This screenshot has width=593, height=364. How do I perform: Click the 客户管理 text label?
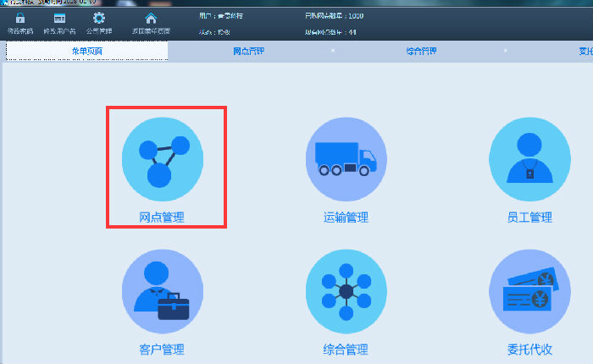[162, 349]
